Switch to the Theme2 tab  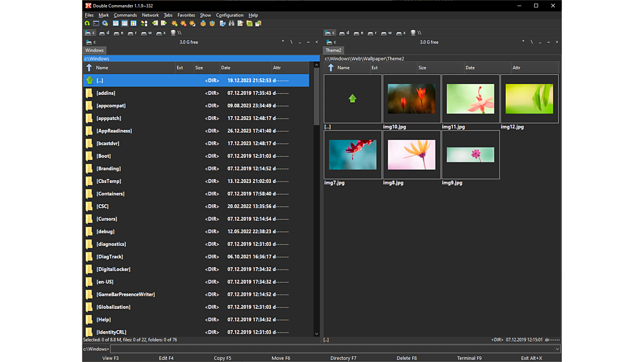[x=333, y=51]
